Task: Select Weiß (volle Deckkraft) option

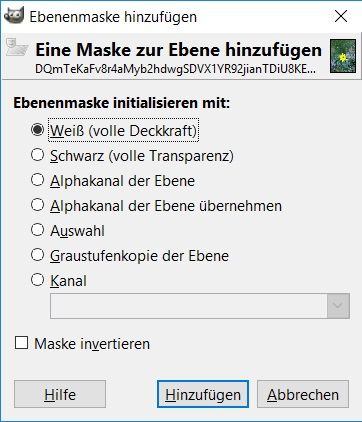Action: coord(37,130)
